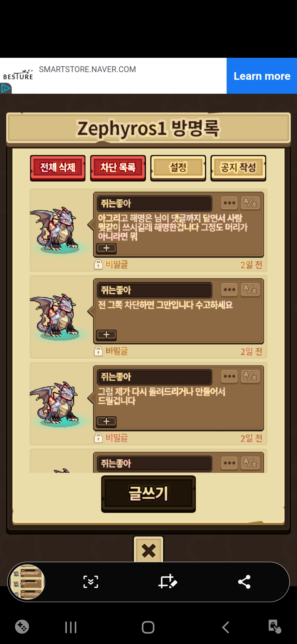Expand replies on the first comment
The width and height of the screenshot is (297, 644).
pyautogui.click(x=106, y=248)
